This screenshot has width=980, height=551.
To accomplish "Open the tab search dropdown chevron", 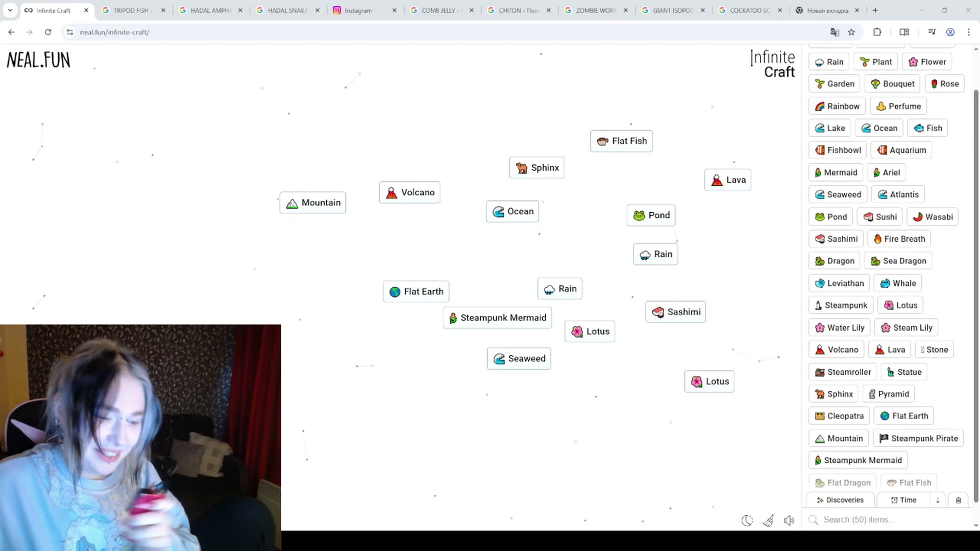I will [x=10, y=10].
